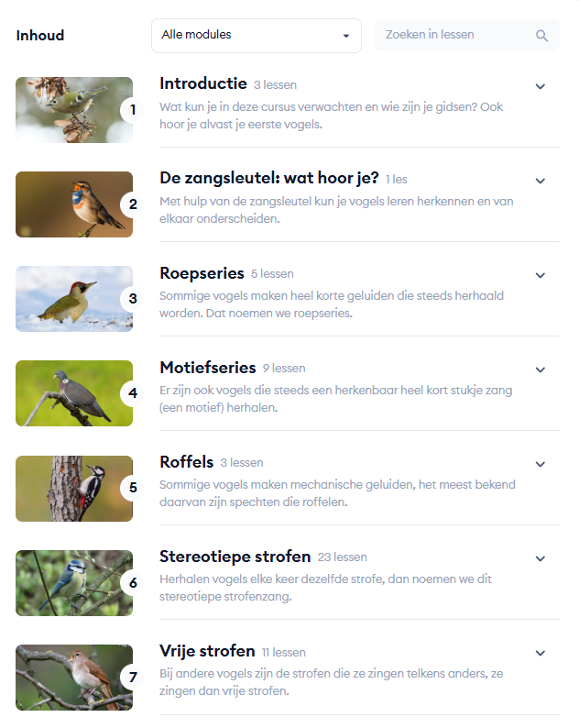
Task: Expand the Motiefseries chevron
Action: point(541,370)
